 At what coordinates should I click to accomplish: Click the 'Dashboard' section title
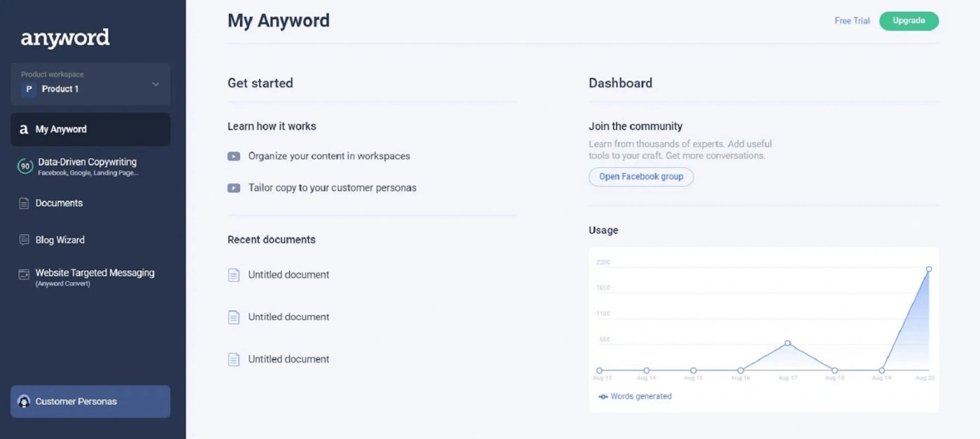[x=620, y=83]
